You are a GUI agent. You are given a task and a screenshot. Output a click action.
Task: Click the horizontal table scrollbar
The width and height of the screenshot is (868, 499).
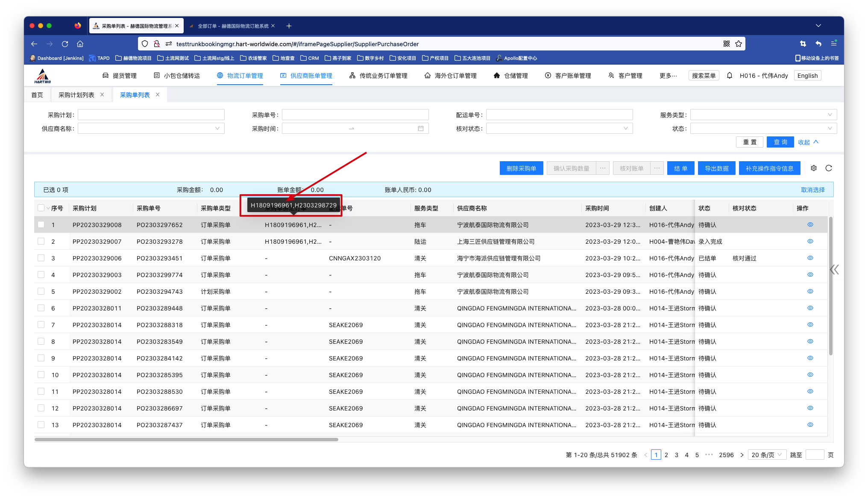(x=186, y=439)
